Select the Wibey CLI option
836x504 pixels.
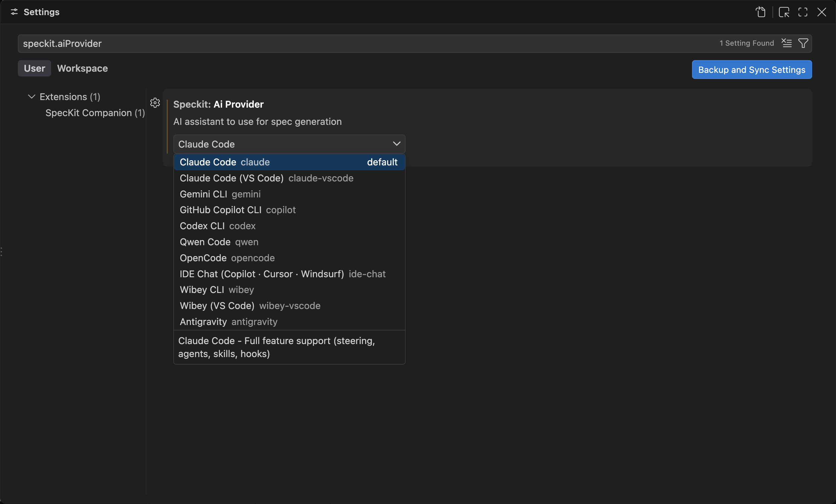click(x=289, y=290)
